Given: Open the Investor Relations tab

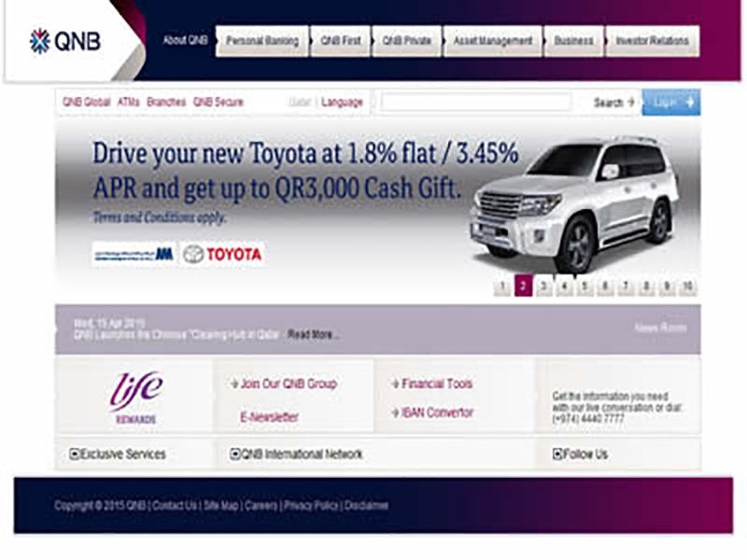Looking at the screenshot, I should [x=652, y=41].
